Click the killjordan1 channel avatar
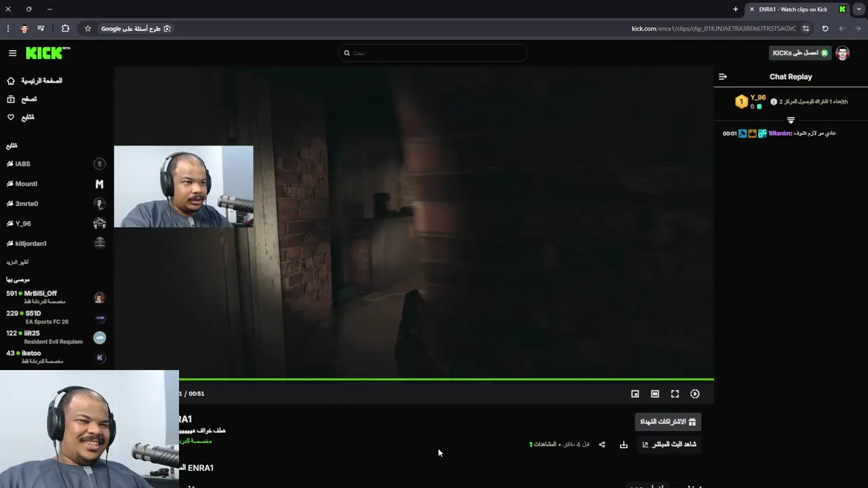The width and height of the screenshot is (868, 488). coord(100,243)
